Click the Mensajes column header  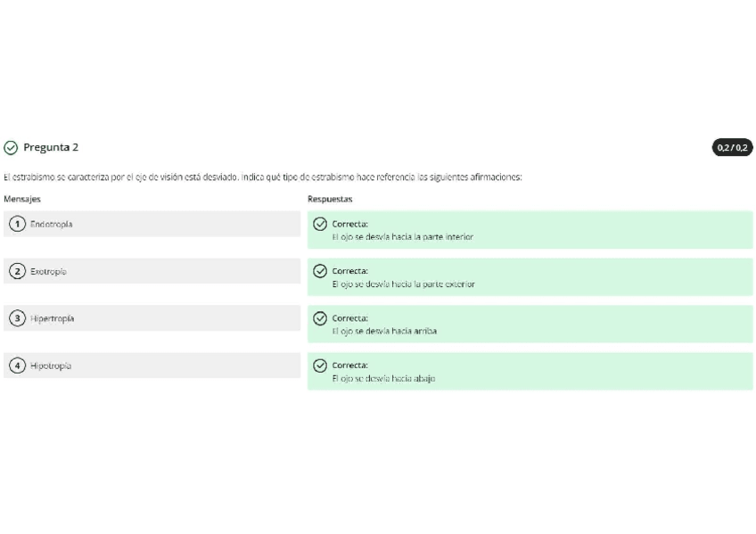tap(22, 200)
